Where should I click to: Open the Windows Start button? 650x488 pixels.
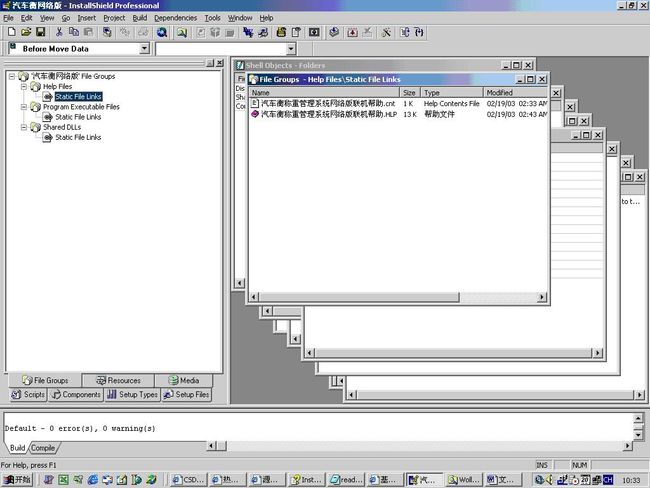click(17, 480)
